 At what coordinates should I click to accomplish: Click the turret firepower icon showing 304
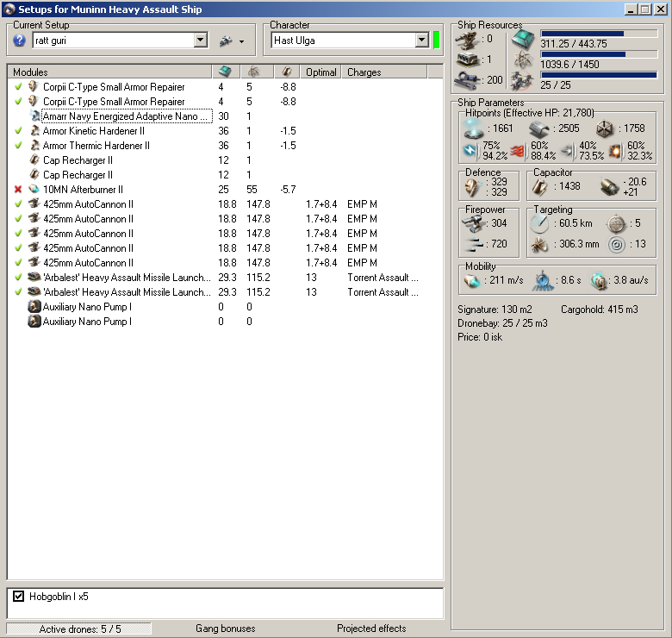pos(473,223)
